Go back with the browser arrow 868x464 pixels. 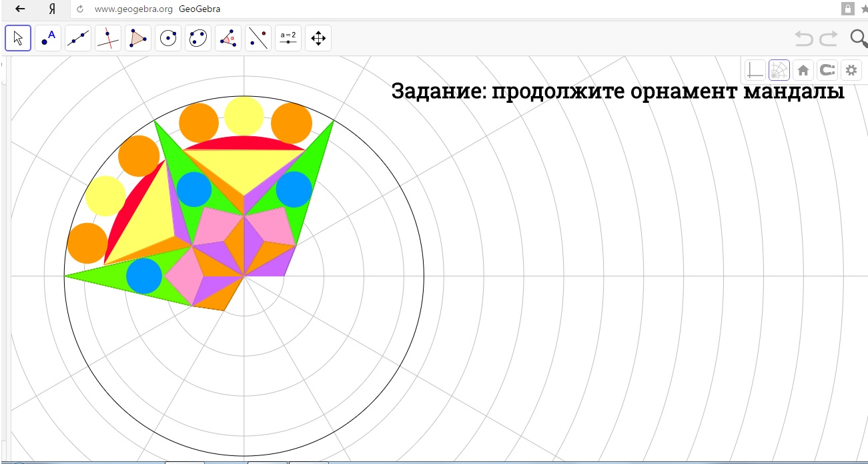pos(21,9)
